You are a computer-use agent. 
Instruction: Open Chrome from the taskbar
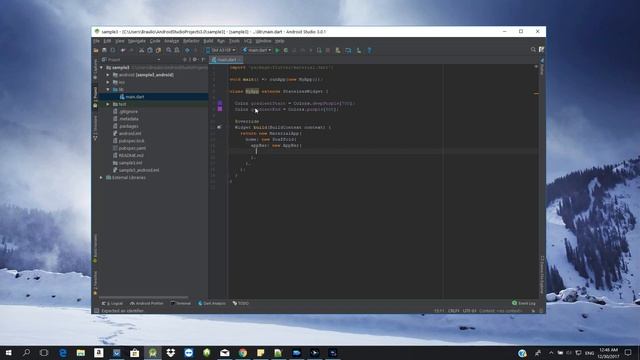[x=243, y=353]
